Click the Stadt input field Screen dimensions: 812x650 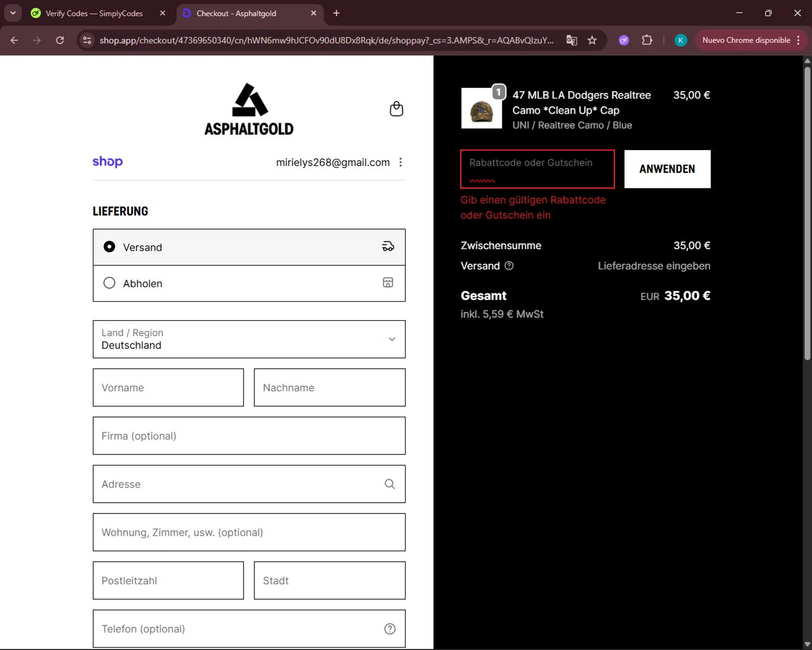pos(330,580)
